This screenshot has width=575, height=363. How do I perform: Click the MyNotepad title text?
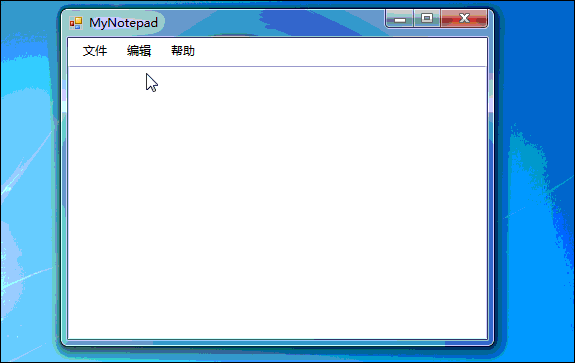[123, 23]
